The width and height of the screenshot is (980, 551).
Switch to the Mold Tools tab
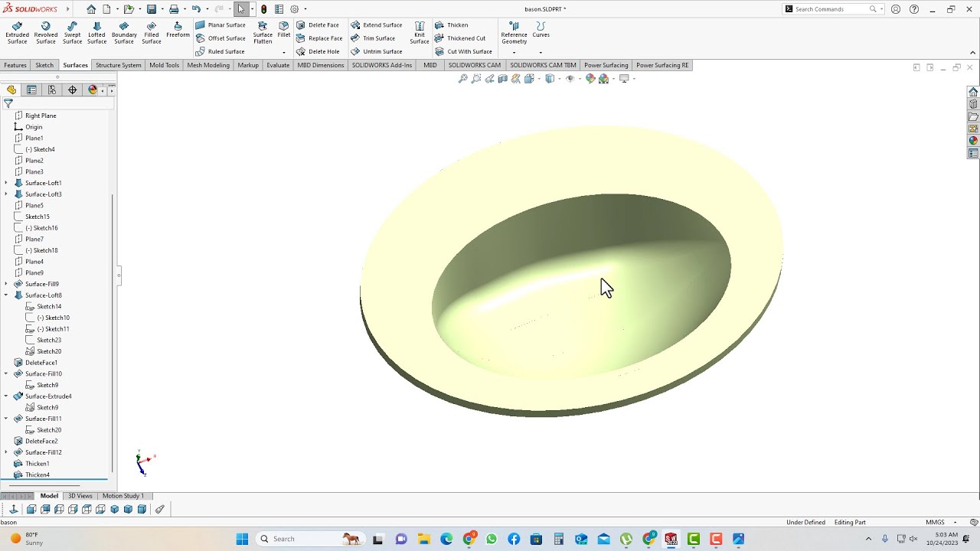coord(164,65)
